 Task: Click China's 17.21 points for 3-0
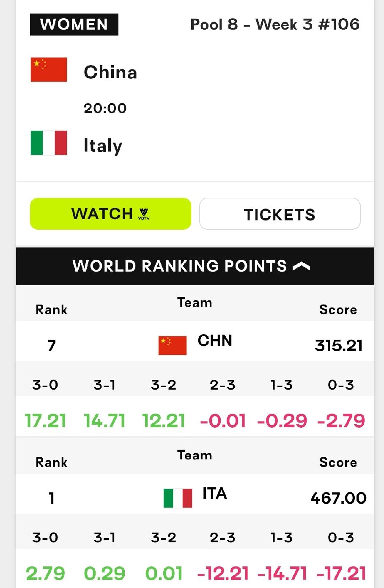click(x=45, y=421)
